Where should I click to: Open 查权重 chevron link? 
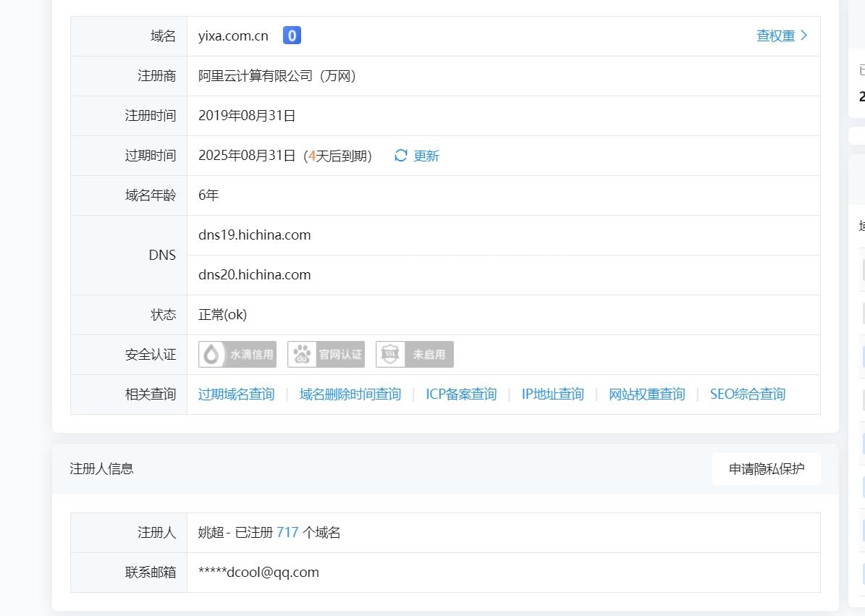[x=782, y=35]
